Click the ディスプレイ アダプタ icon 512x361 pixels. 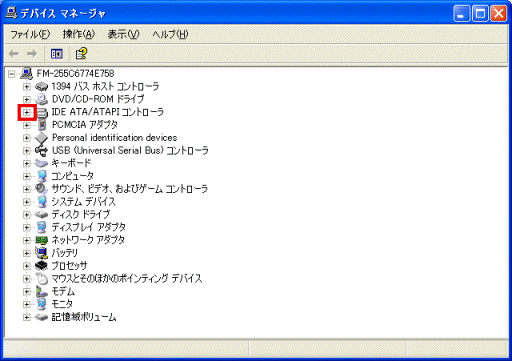pos(42,227)
